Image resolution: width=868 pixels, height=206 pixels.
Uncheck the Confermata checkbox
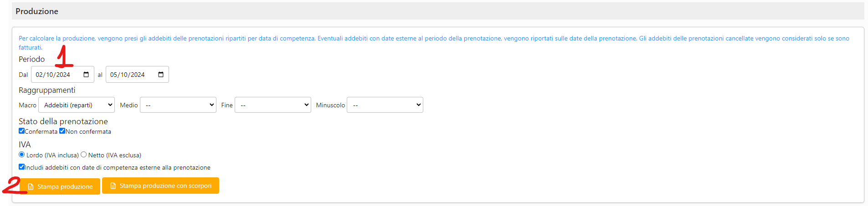click(21, 131)
